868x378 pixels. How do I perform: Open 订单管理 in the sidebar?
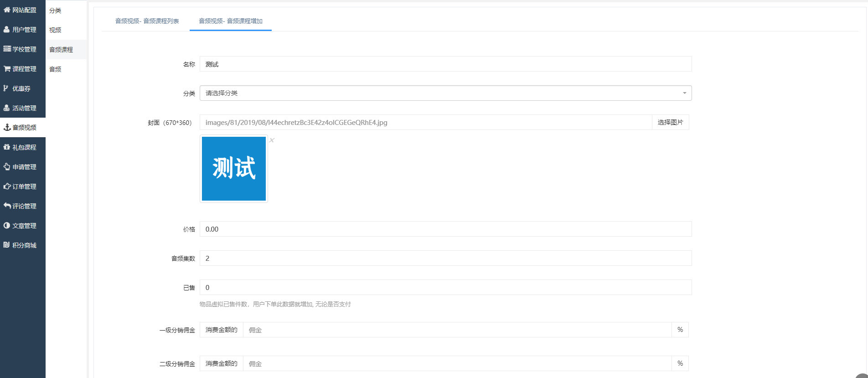coord(23,186)
